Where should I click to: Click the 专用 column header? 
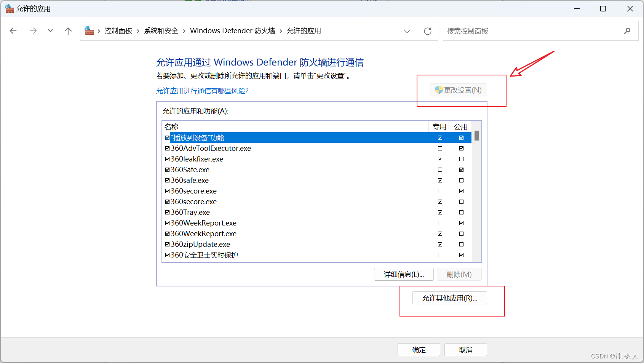(439, 126)
